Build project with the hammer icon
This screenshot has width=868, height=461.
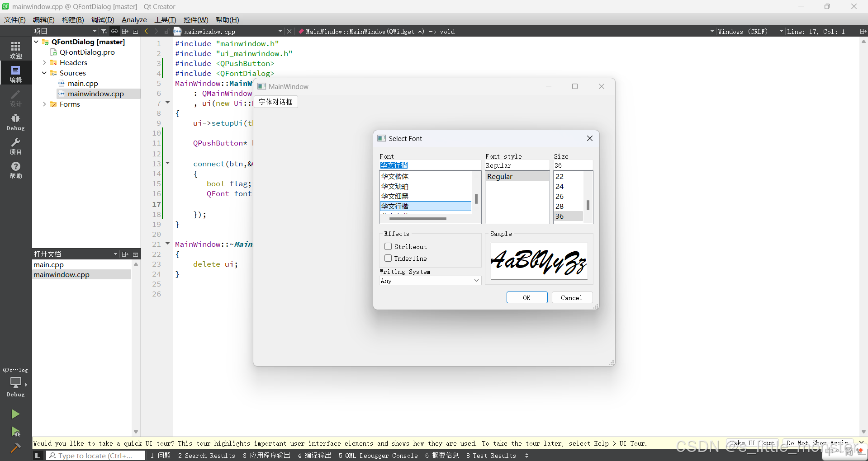[15, 448]
